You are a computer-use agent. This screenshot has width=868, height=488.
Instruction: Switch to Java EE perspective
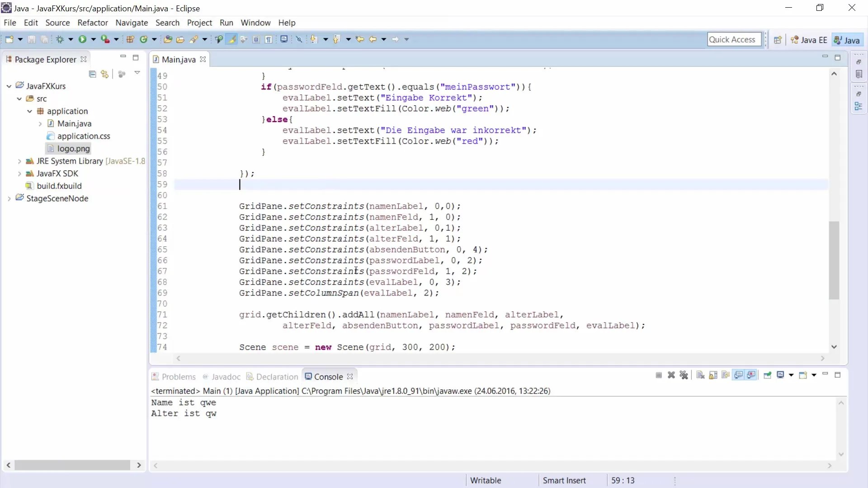809,40
